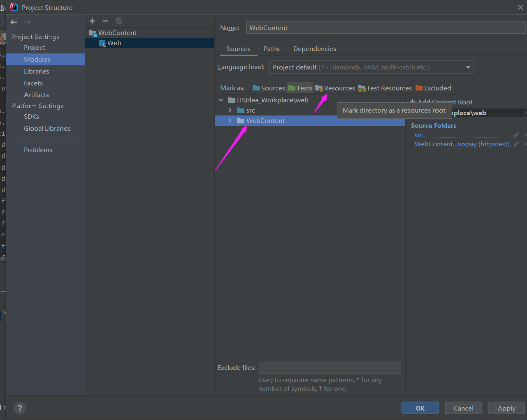Mark directory as Tests
The image size is (527, 420).
point(300,88)
